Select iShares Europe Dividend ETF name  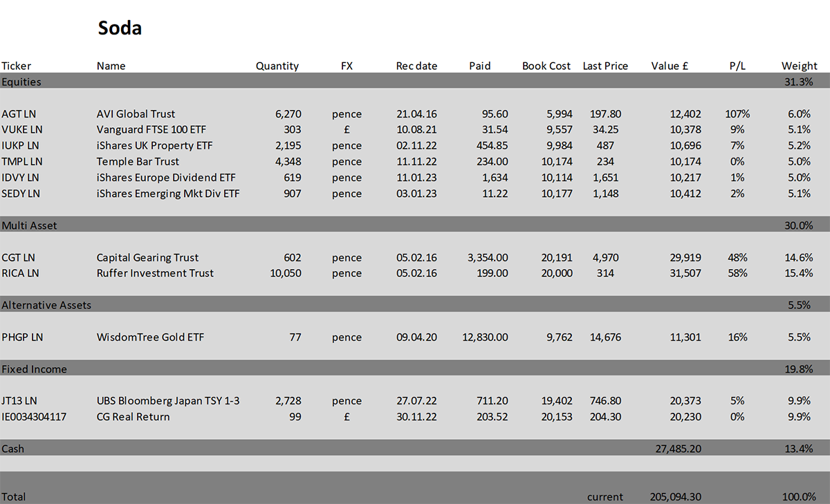[x=166, y=178]
